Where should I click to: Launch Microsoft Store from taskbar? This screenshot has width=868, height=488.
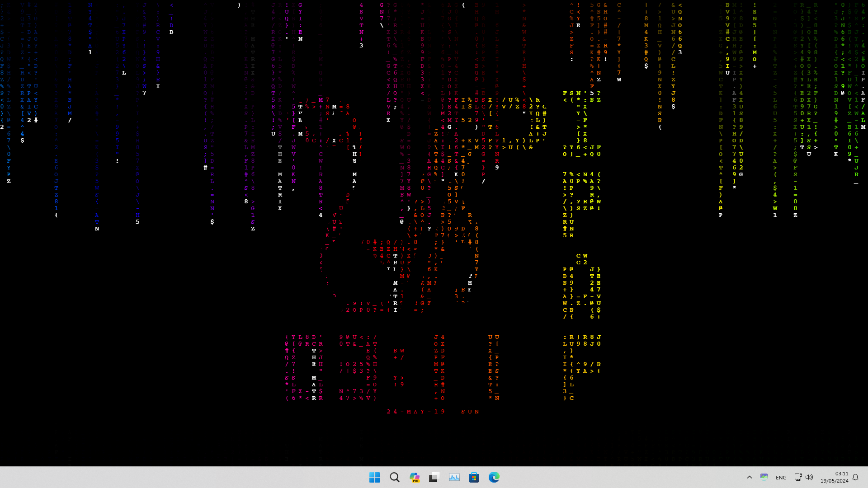click(474, 477)
